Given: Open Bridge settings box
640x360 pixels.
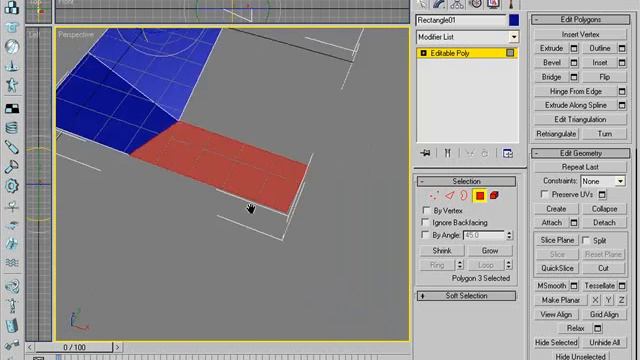Looking at the screenshot, I should [574, 77].
